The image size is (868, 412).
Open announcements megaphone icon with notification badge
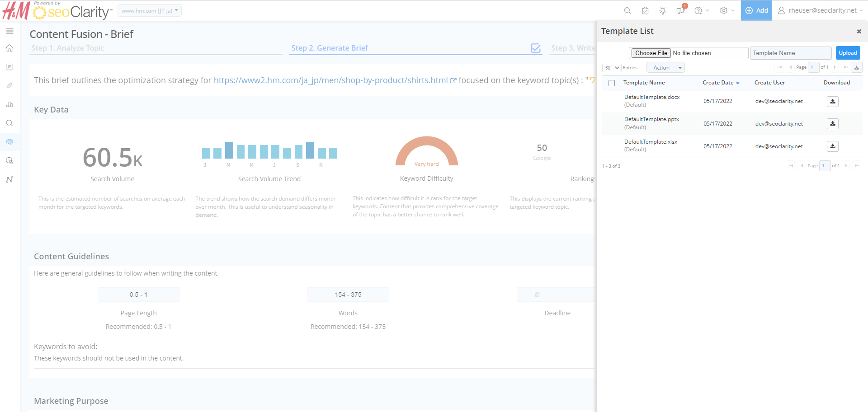(680, 10)
